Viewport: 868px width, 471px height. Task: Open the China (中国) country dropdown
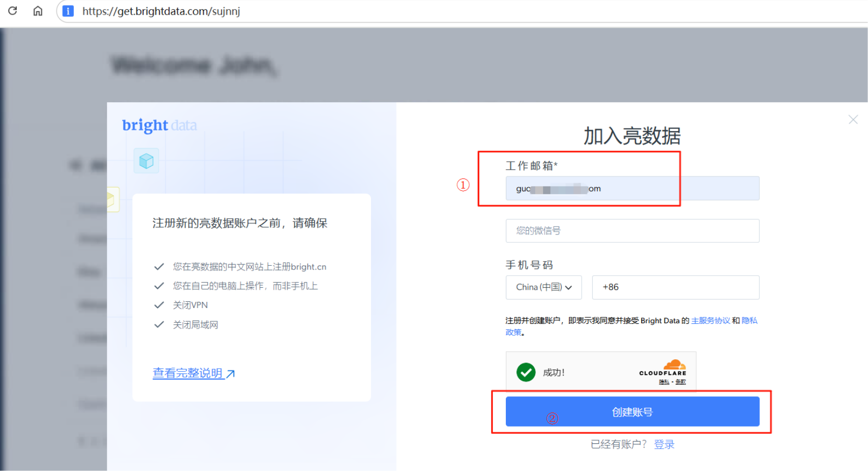point(543,287)
